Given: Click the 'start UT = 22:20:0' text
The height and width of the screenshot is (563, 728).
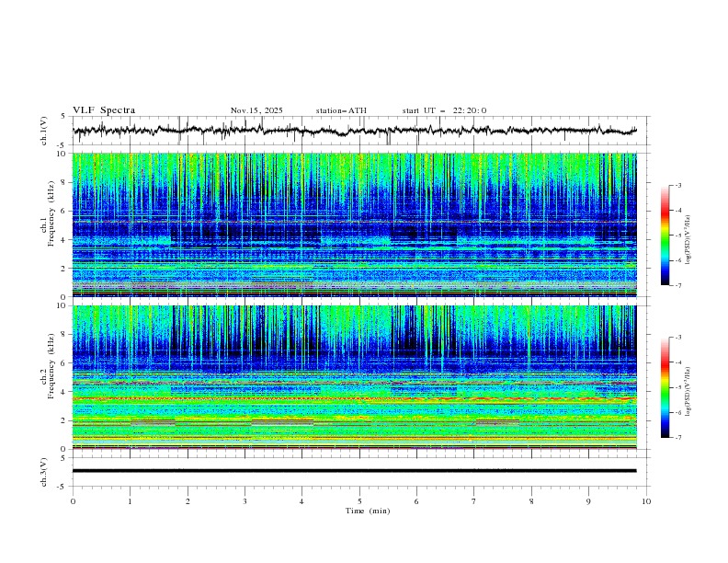Looking at the screenshot, I should tap(444, 110).
